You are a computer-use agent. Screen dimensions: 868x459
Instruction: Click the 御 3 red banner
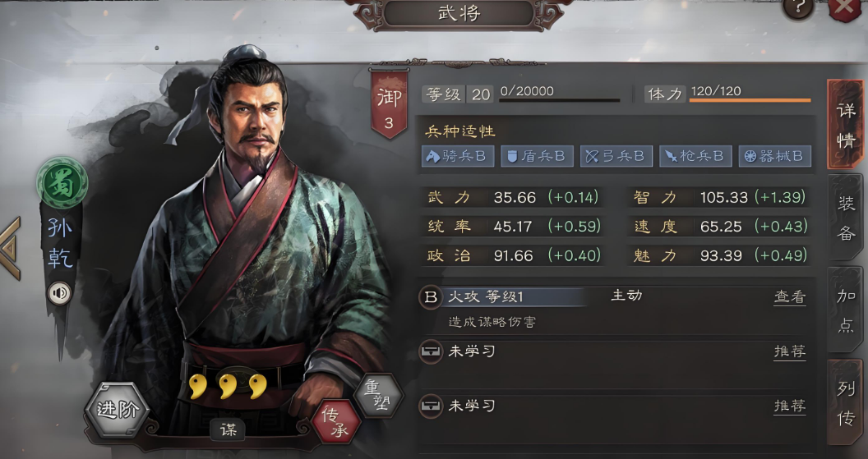[389, 106]
